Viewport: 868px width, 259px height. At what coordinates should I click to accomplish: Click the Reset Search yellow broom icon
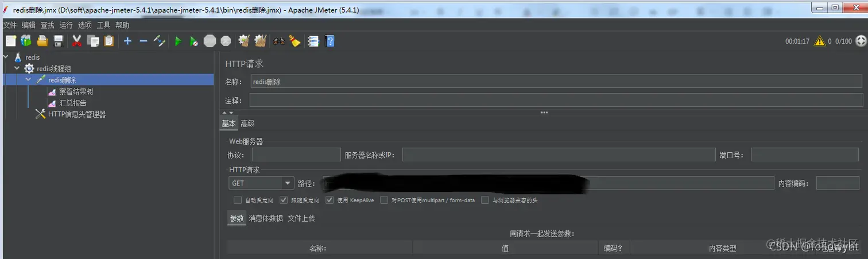click(x=294, y=41)
